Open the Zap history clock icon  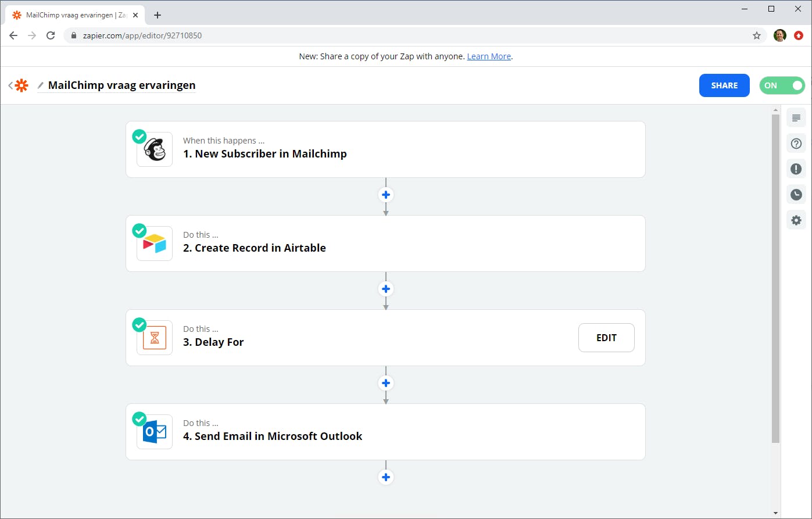pos(796,195)
